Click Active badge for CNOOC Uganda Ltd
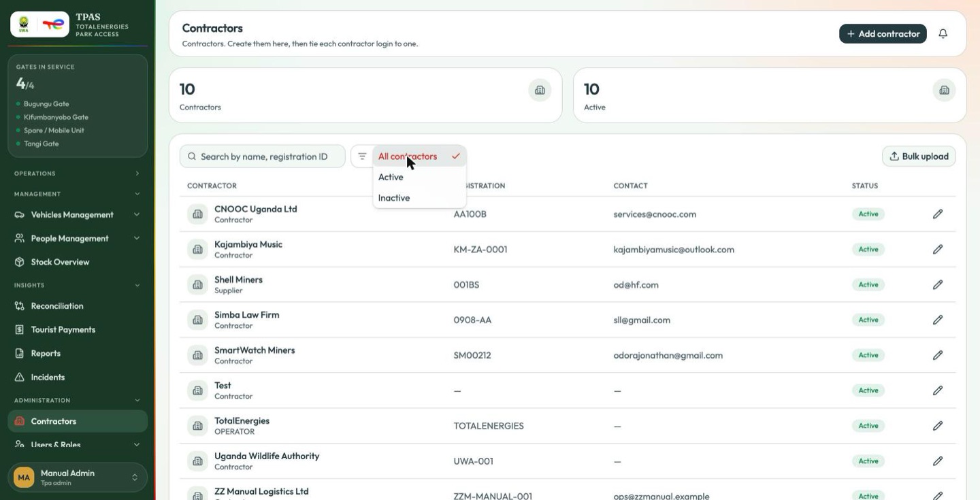 [868, 214]
